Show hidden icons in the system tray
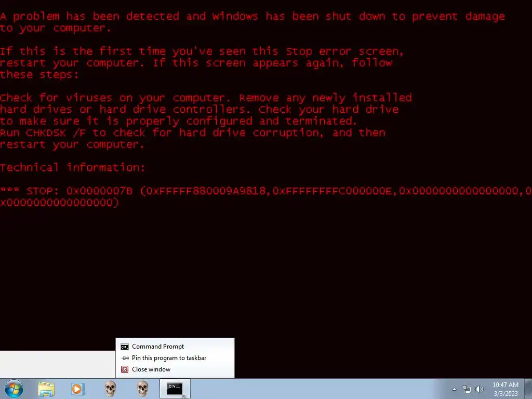 454,390
